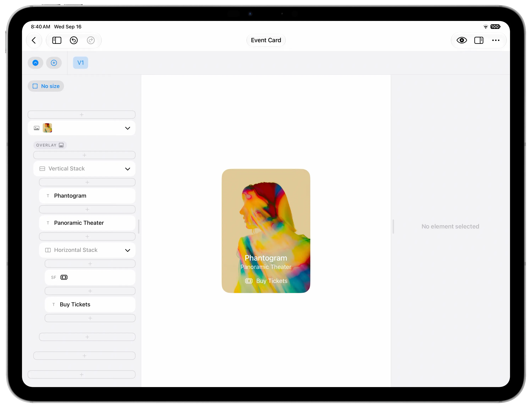Open the more options ellipsis menu

point(496,40)
